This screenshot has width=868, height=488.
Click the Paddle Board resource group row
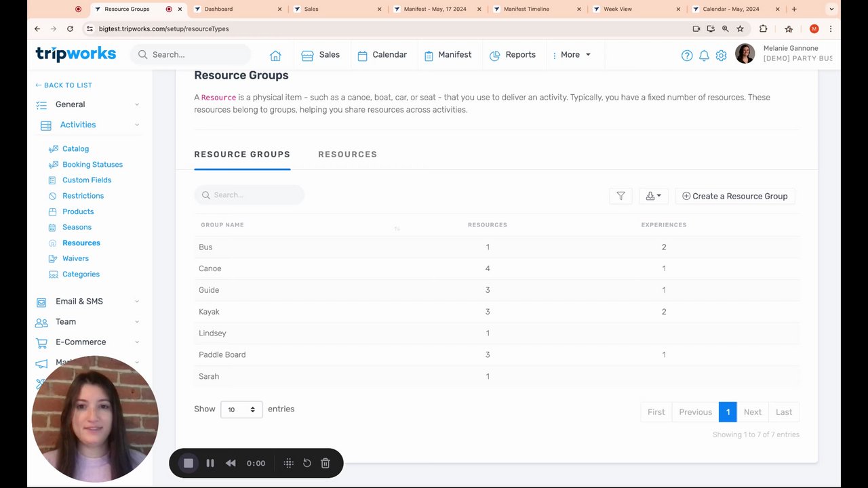tap(497, 355)
